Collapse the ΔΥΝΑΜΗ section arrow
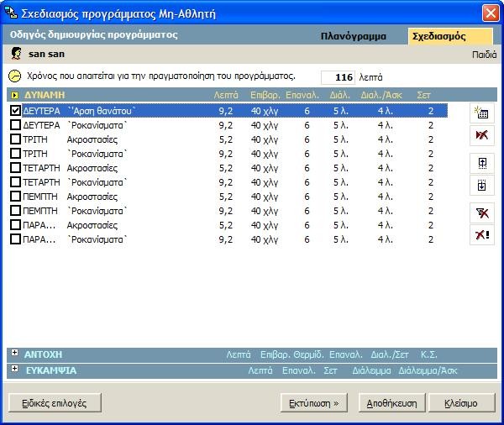Image resolution: width=504 pixels, height=425 pixels. pyautogui.click(x=14, y=95)
